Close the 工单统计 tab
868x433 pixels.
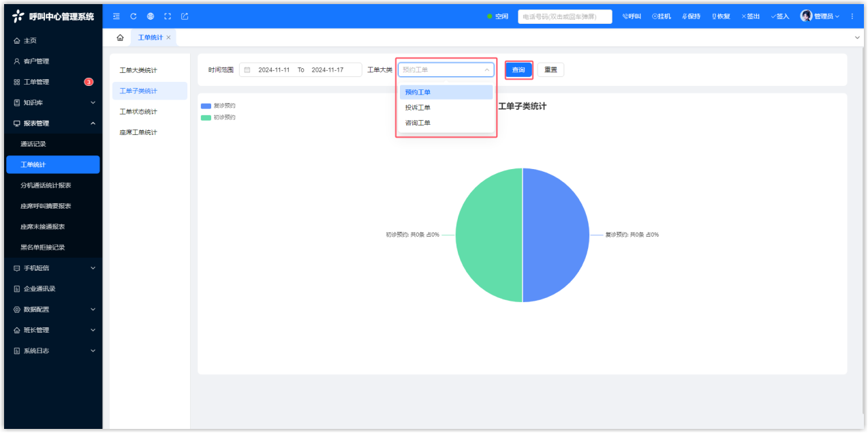tap(168, 38)
